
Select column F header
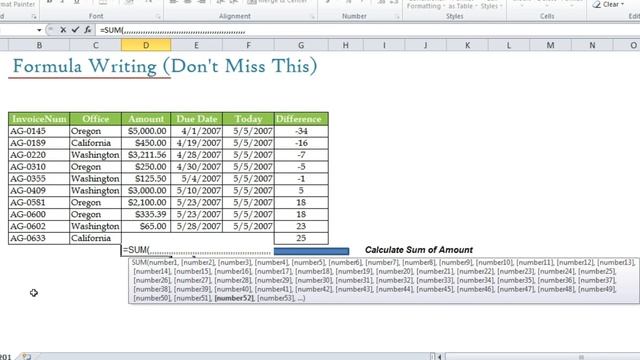[x=248, y=45]
